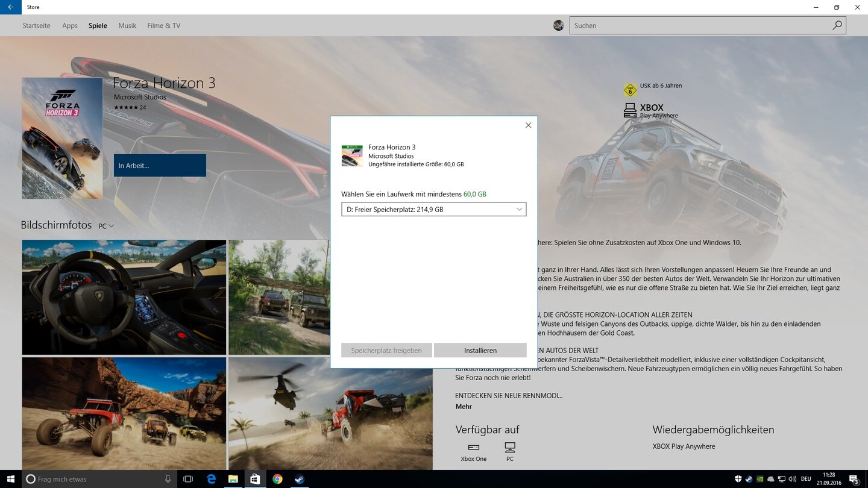Open the Musik tab
This screenshot has height=488, width=868.
click(x=127, y=25)
